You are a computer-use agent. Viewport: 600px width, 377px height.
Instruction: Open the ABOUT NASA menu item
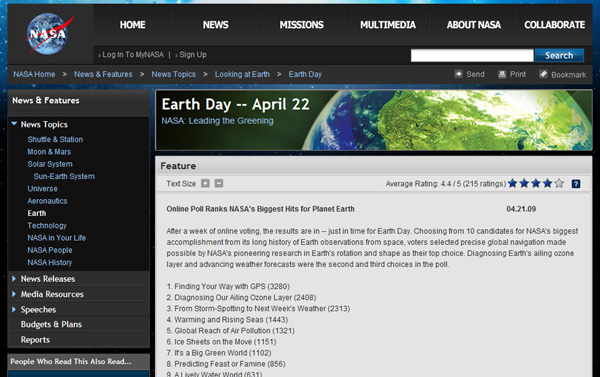coord(474,25)
